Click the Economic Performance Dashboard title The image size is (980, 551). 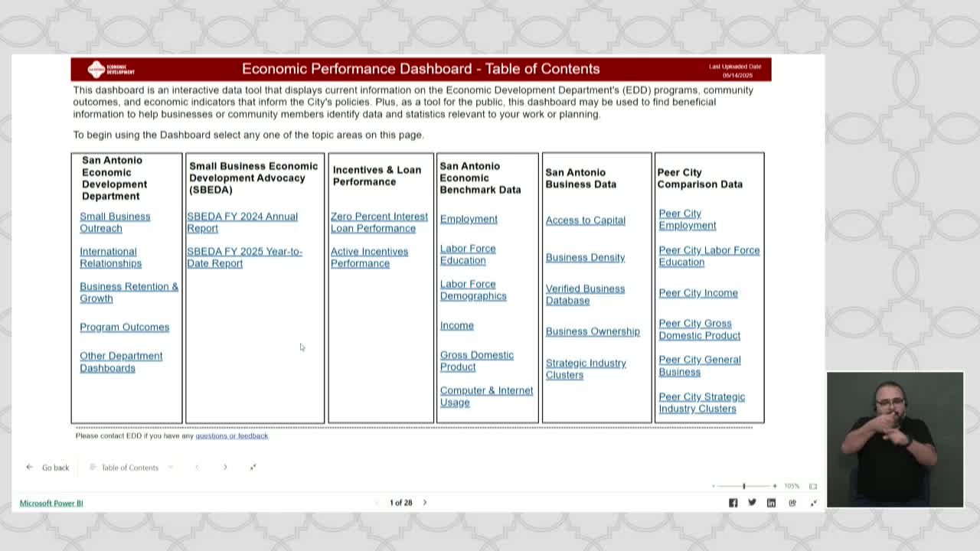421,69
